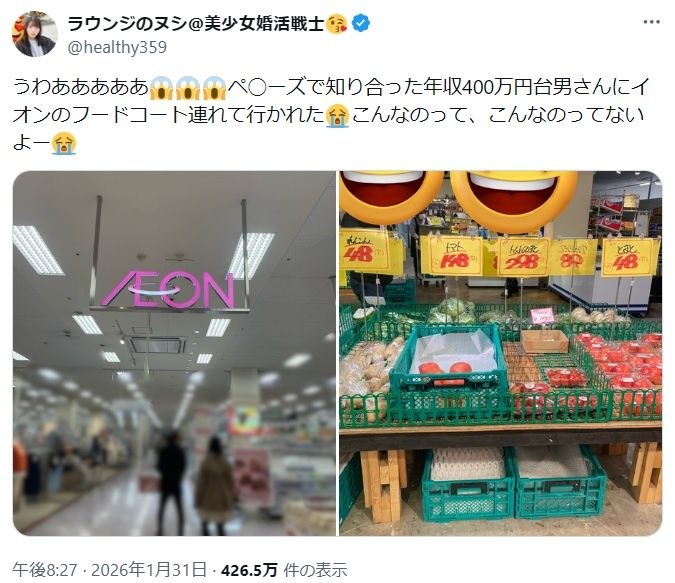Click the green crate with tomatoes in photo
The width and height of the screenshot is (675, 583).
450,357
